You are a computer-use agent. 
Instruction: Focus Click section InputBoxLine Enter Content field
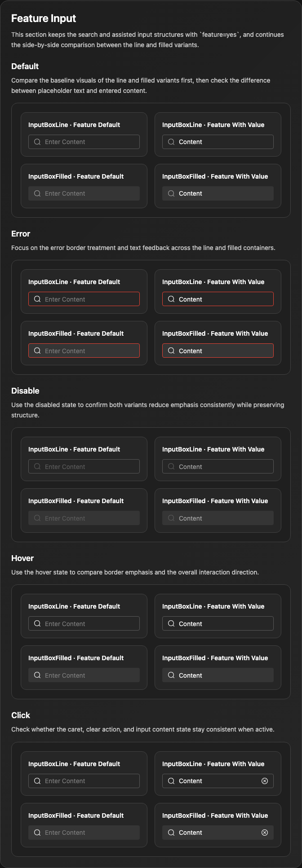pyautogui.click(x=84, y=781)
